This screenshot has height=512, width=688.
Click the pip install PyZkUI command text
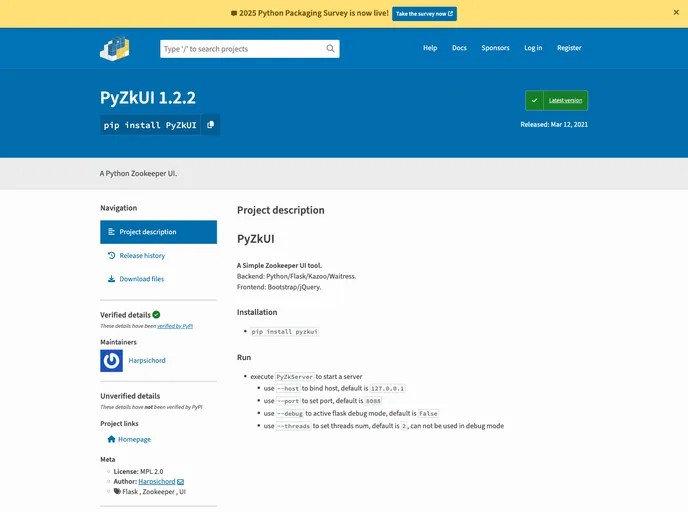click(150, 125)
